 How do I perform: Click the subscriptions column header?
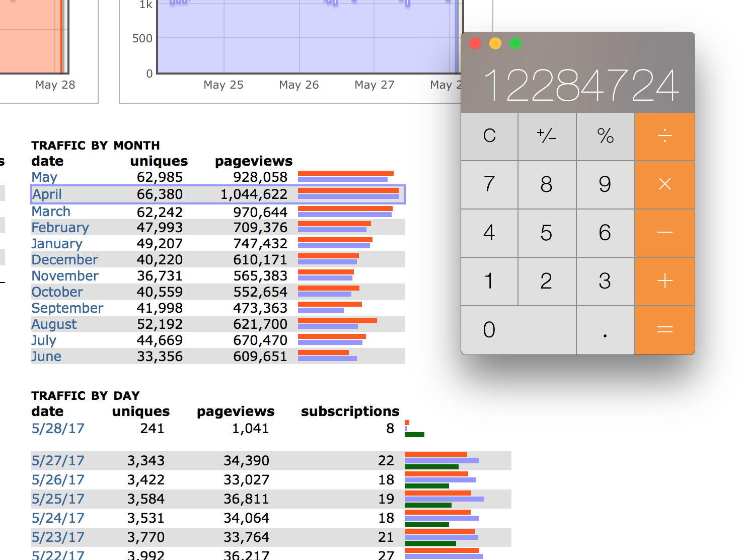point(350,412)
